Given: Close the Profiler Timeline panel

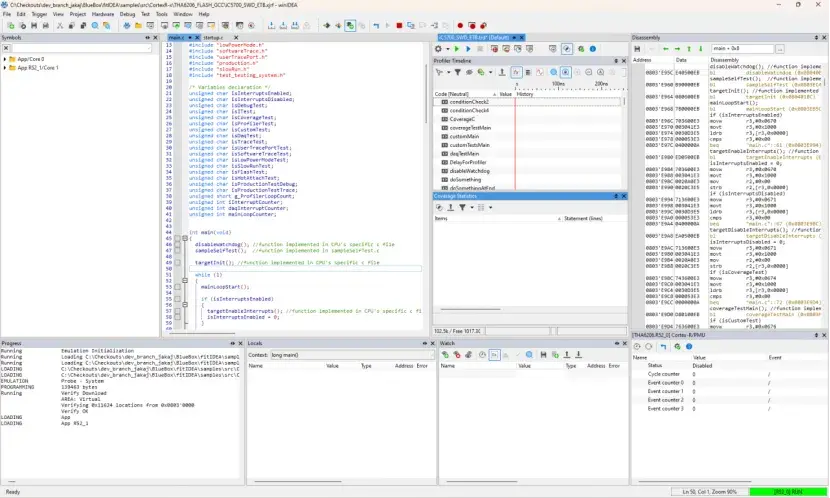Looking at the screenshot, I should point(623,60).
